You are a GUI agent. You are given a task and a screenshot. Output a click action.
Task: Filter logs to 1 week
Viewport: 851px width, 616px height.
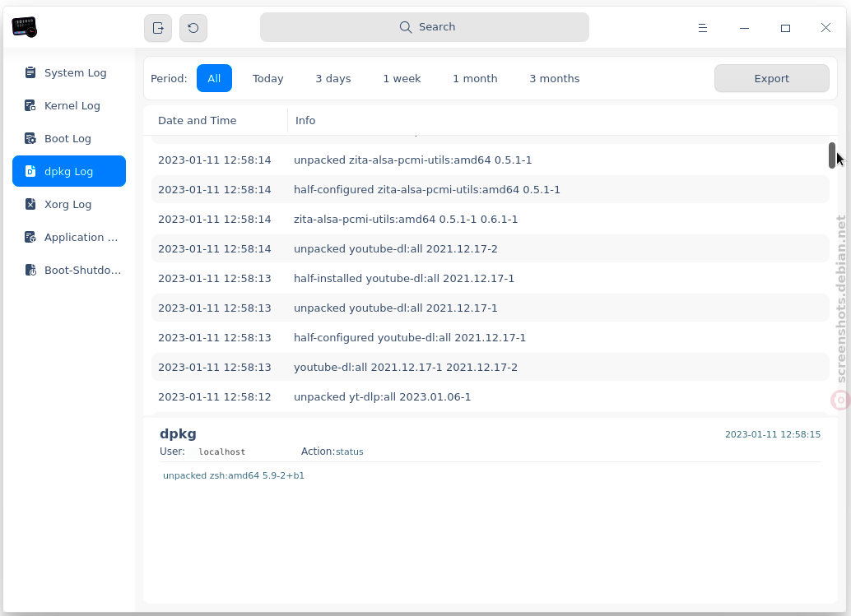(x=402, y=79)
